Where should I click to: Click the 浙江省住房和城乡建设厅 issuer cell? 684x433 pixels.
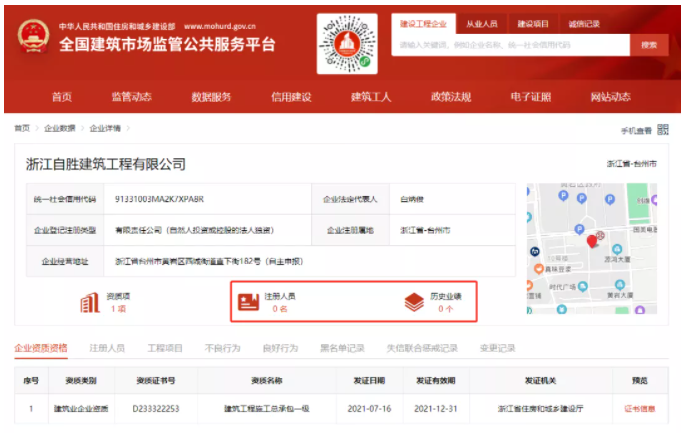point(540,409)
